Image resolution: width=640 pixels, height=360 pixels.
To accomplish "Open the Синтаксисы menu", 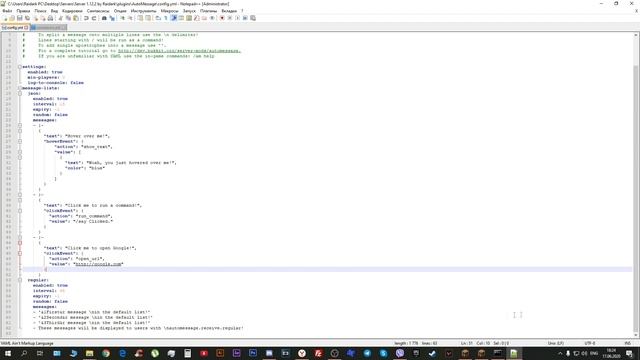I will 98,11.
